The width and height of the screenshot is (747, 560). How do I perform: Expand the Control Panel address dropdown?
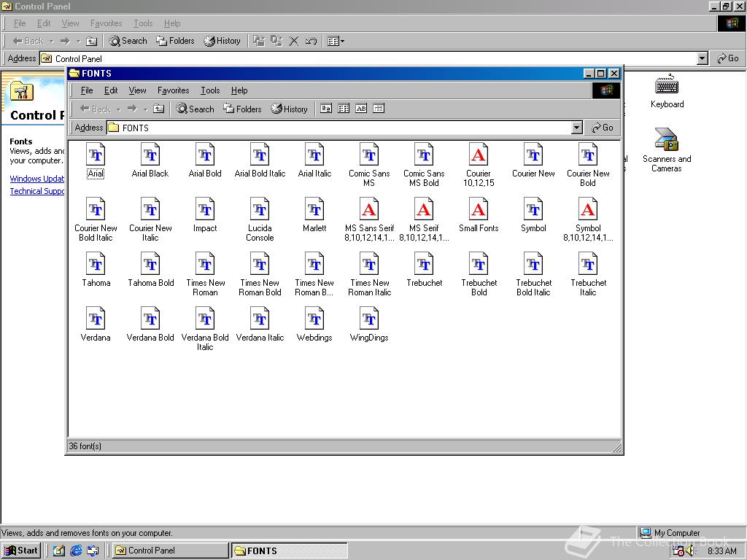pos(702,58)
